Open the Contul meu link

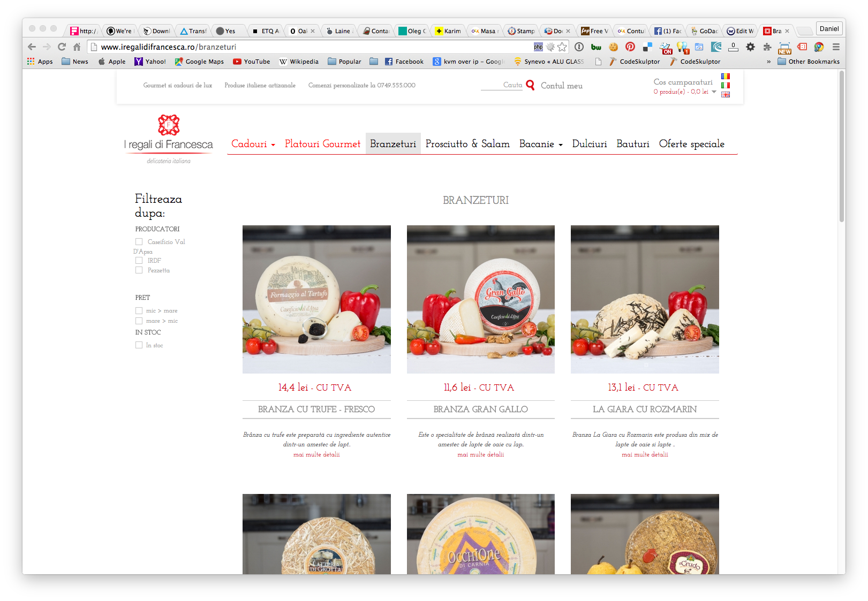pyautogui.click(x=562, y=86)
